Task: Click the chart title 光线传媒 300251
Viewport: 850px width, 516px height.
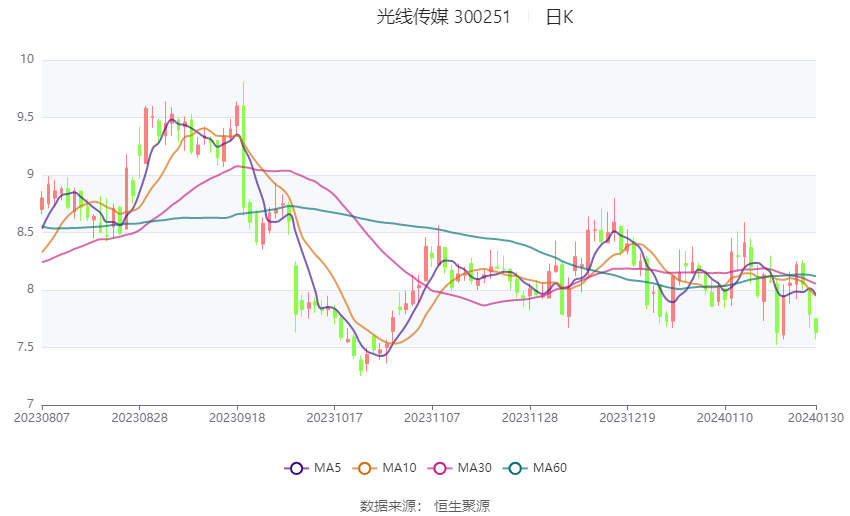Action: (x=443, y=17)
